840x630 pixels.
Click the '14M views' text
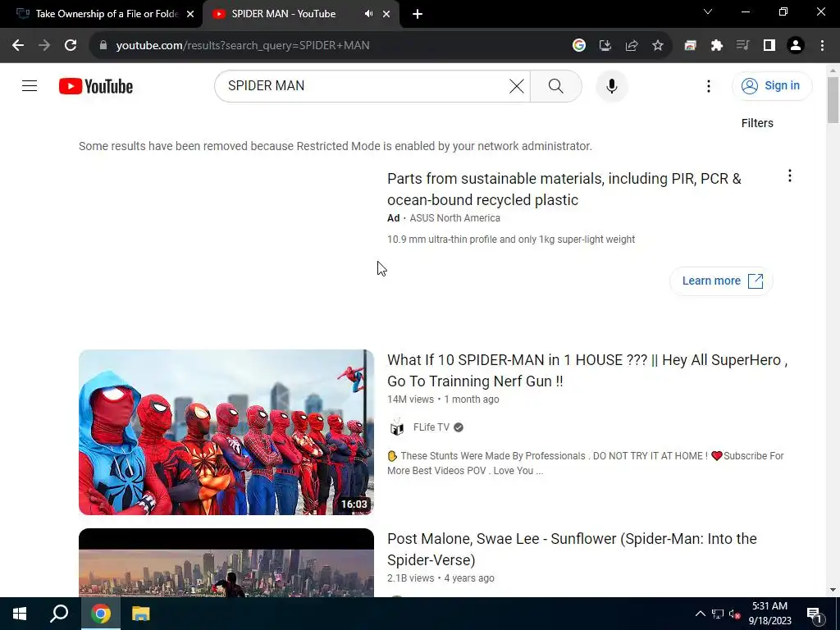[x=410, y=399]
